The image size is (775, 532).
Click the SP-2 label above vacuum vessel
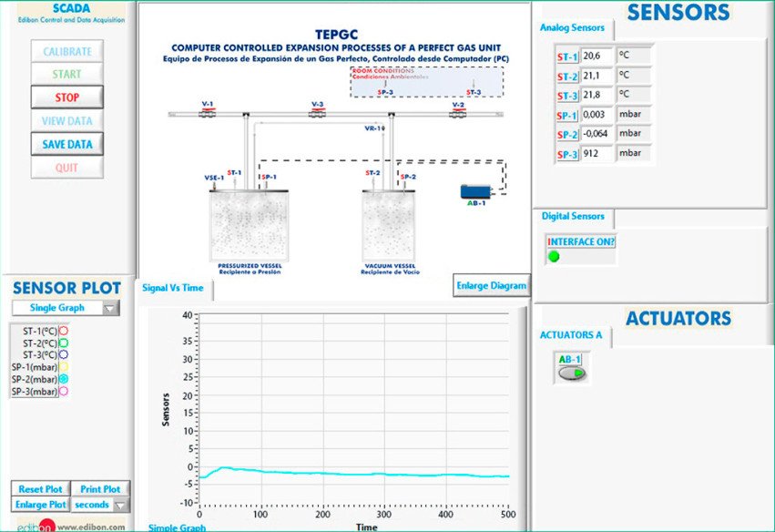coord(408,177)
